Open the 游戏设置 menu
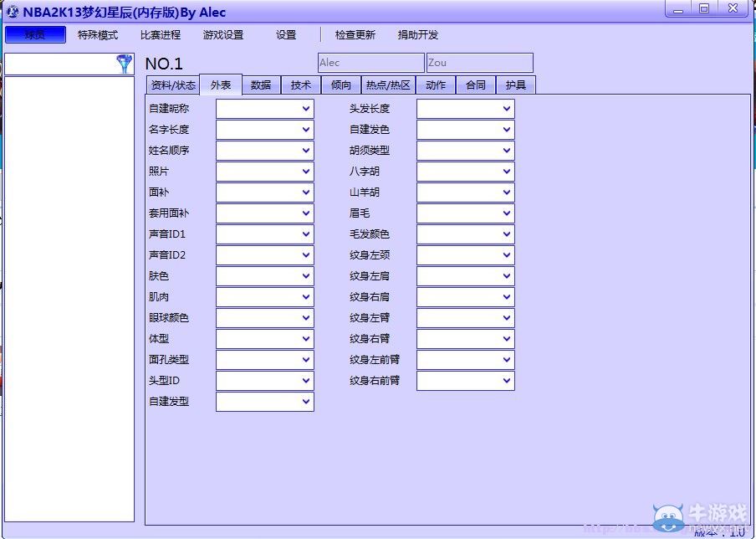 point(223,35)
